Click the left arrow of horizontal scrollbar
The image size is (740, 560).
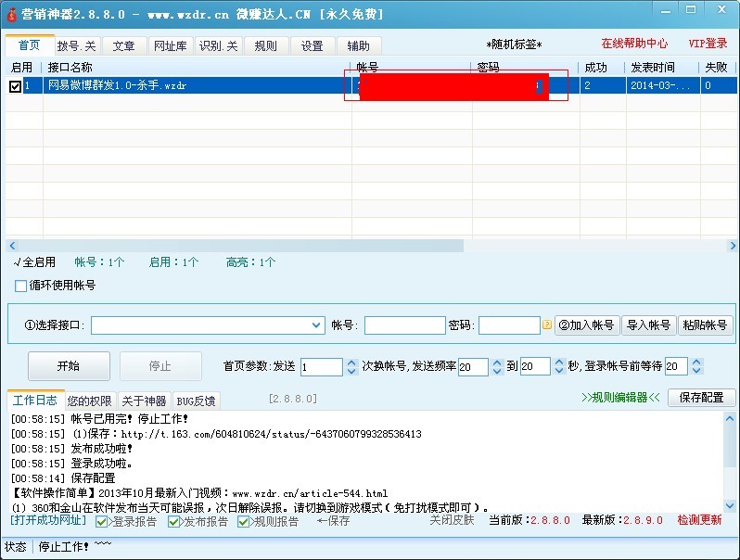coord(12,246)
